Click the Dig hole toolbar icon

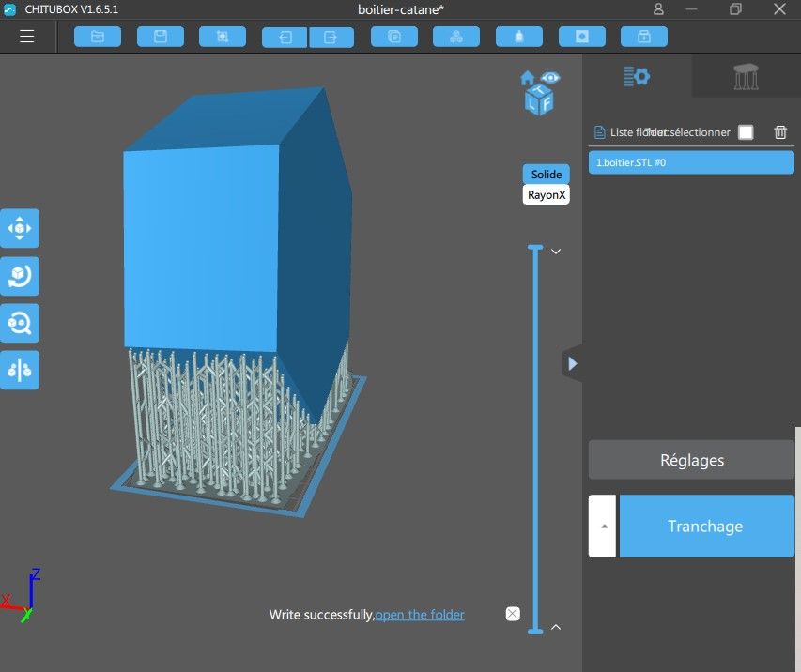[582, 37]
